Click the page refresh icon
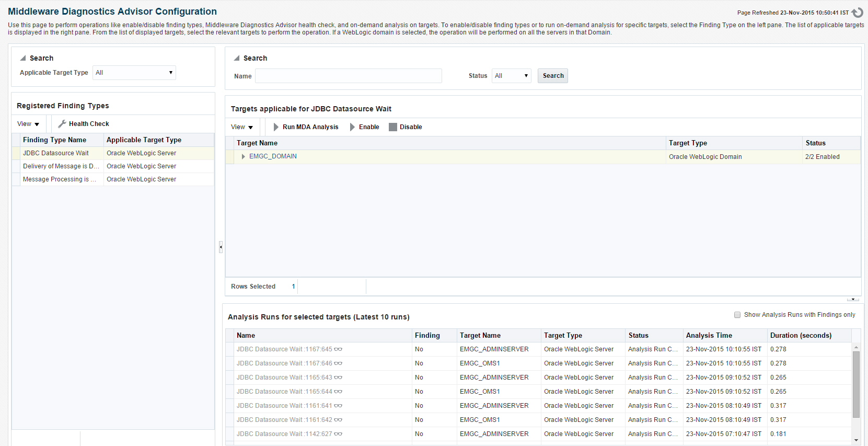This screenshot has width=868, height=446. (x=857, y=13)
